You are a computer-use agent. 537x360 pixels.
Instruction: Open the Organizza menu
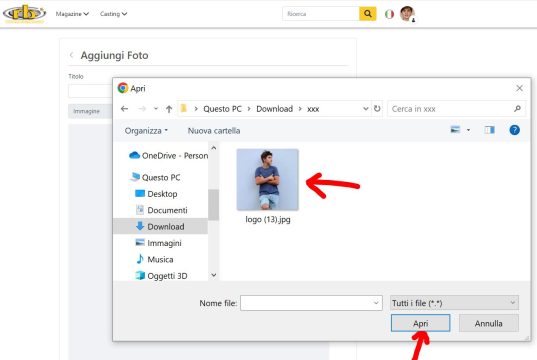[146, 131]
